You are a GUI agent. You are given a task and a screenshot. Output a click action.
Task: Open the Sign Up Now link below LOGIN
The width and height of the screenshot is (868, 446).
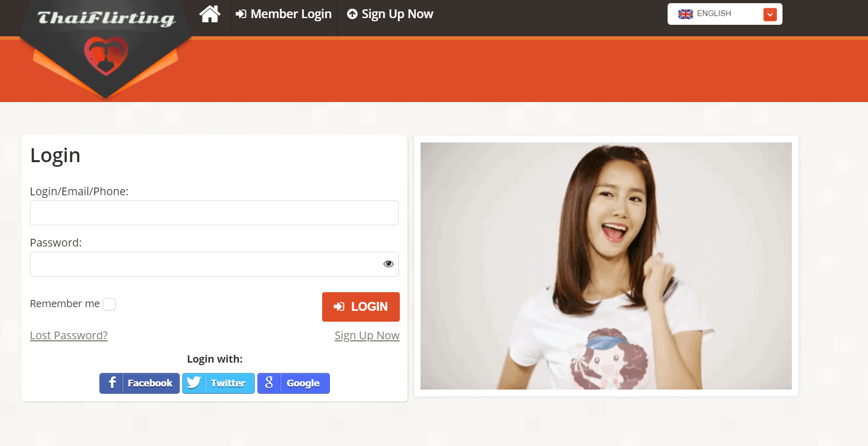[x=367, y=336]
